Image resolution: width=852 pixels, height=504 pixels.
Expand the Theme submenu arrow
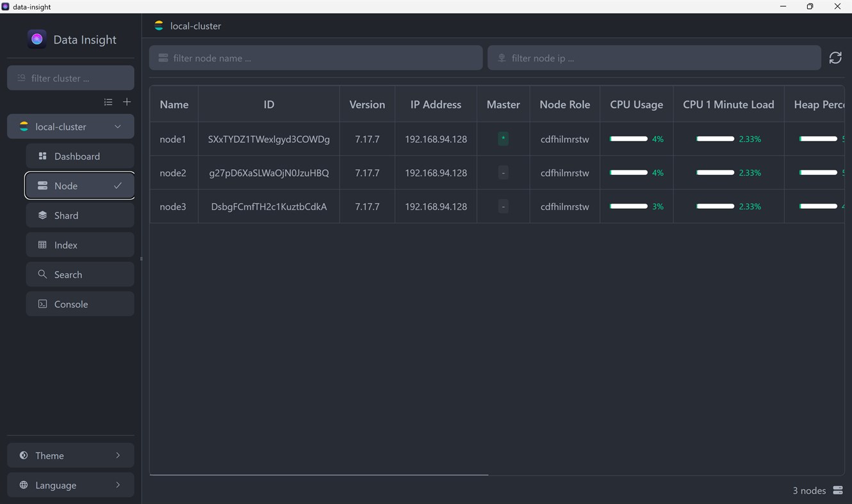(118, 455)
